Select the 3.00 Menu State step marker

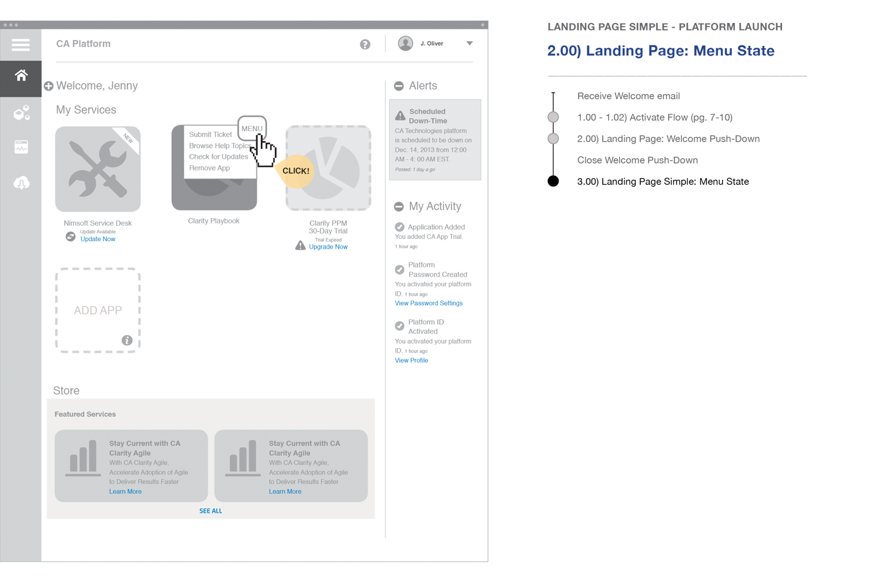pos(553,181)
